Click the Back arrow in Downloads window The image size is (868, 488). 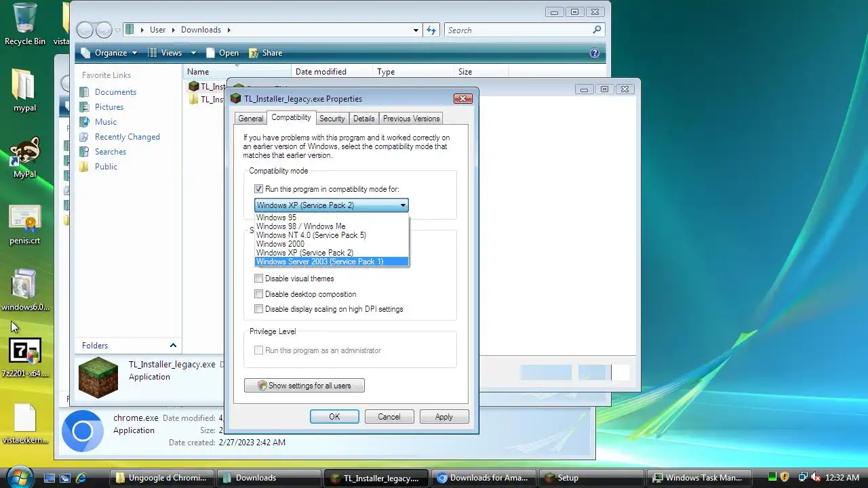[x=85, y=30]
